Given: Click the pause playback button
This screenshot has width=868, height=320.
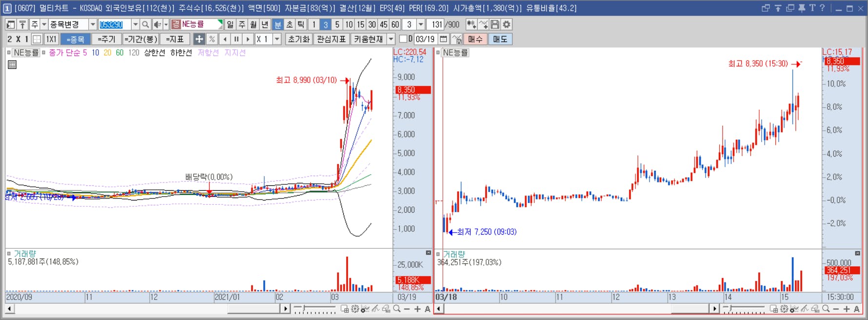Looking at the screenshot, I should click(237, 39).
